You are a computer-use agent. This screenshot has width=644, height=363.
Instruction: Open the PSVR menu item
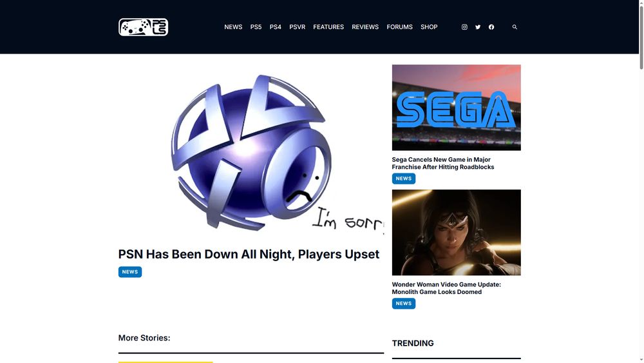[298, 27]
